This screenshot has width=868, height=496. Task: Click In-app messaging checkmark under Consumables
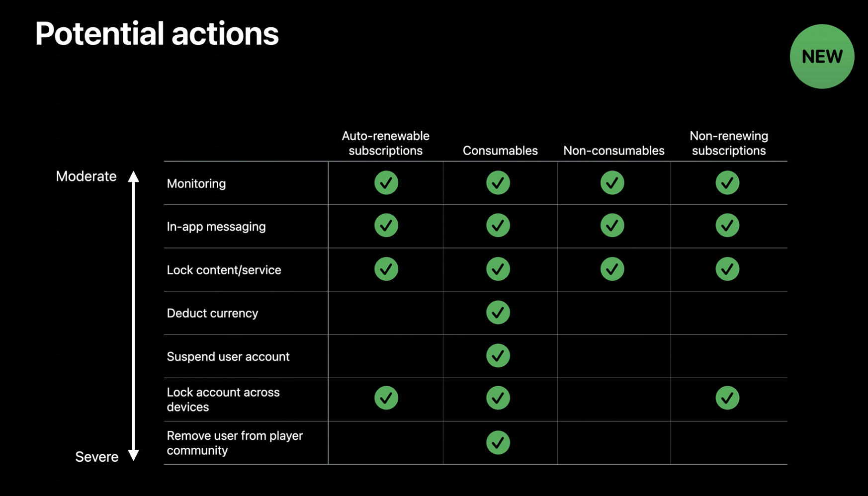coord(498,226)
